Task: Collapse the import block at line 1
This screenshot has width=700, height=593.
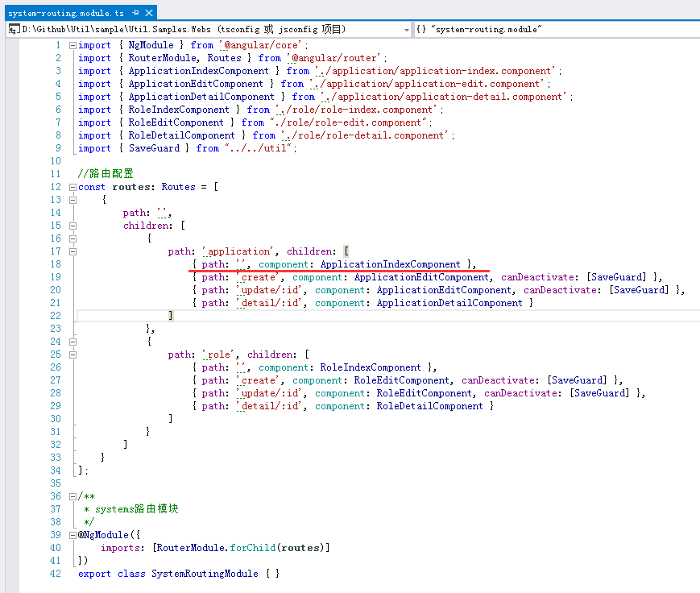Action: 73,45
